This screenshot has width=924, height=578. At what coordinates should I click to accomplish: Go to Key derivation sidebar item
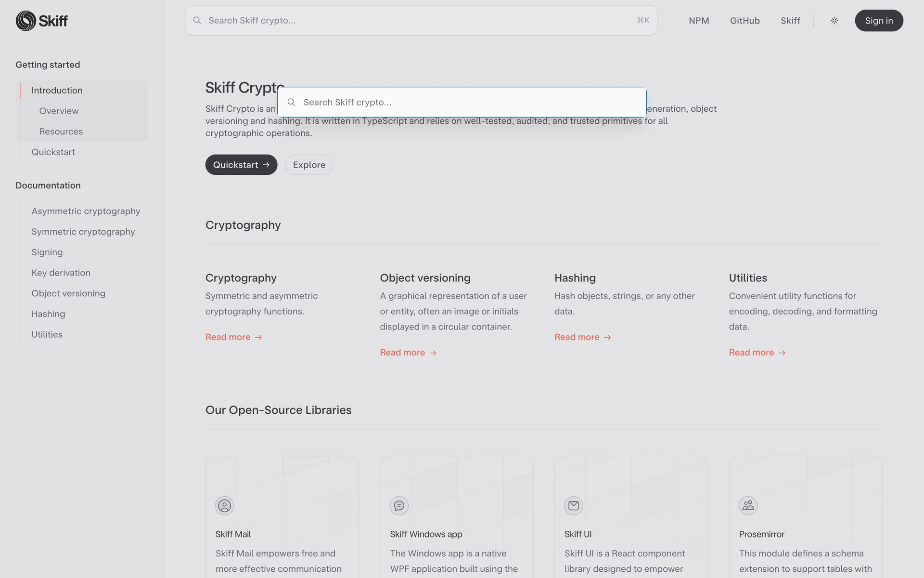61,273
